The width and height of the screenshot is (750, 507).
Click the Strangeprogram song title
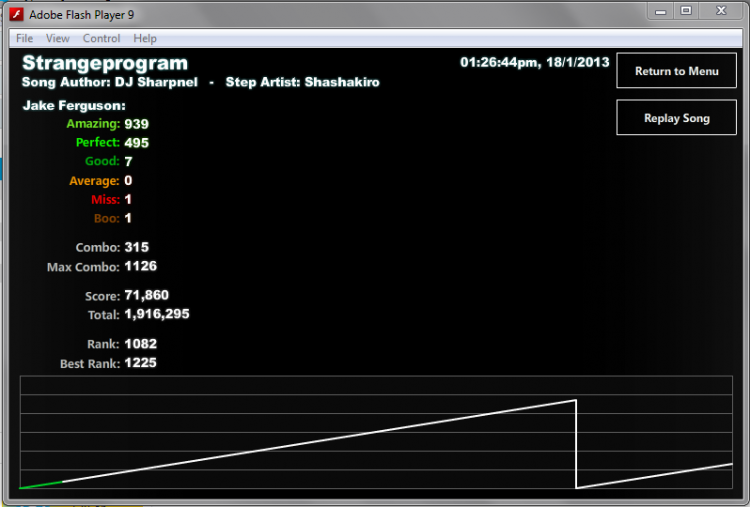click(x=105, y=63)
